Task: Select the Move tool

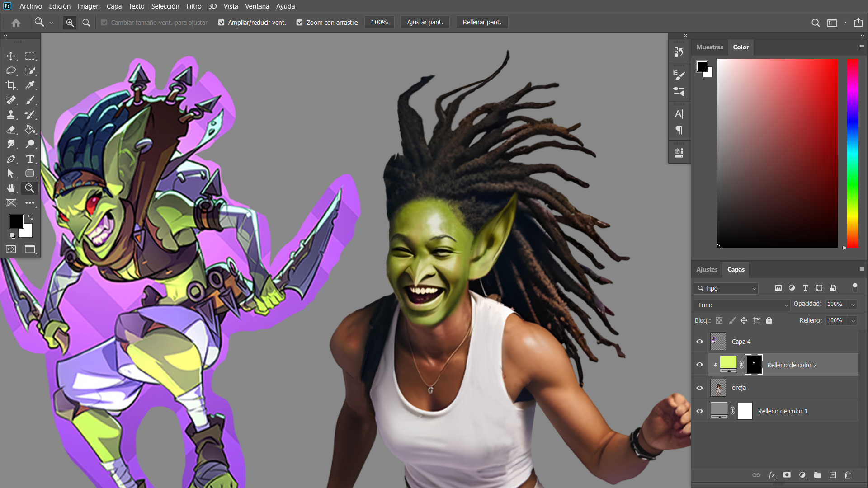Action: (11, 56)
